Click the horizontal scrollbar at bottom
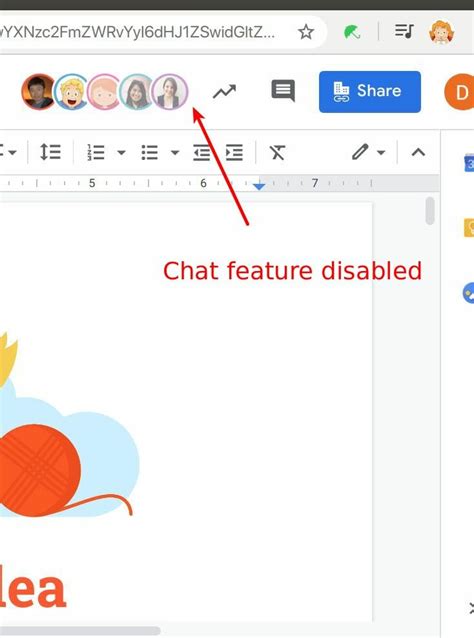This screenshot has width=474, height=638. pyautogui.click(x=79, y=631)
